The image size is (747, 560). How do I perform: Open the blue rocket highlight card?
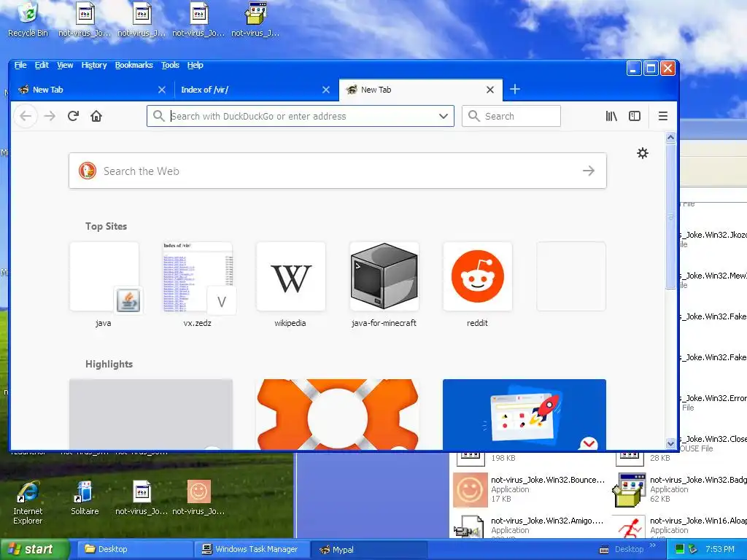click(x=524, y=414)
